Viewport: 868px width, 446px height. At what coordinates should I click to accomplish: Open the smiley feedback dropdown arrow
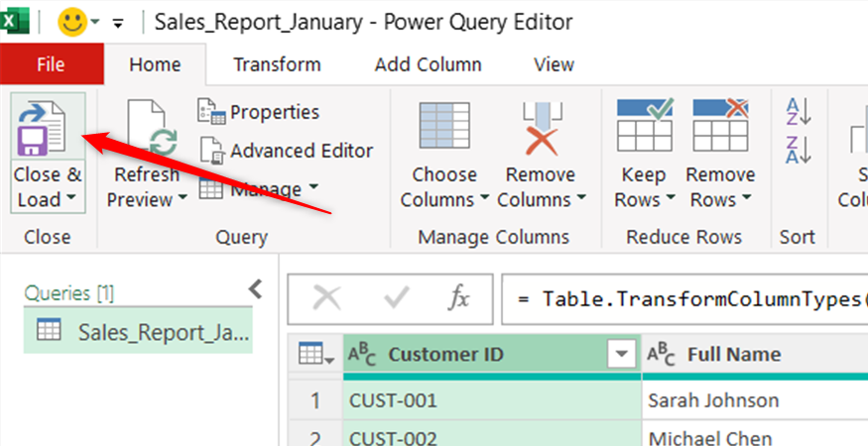pos(95,23)
